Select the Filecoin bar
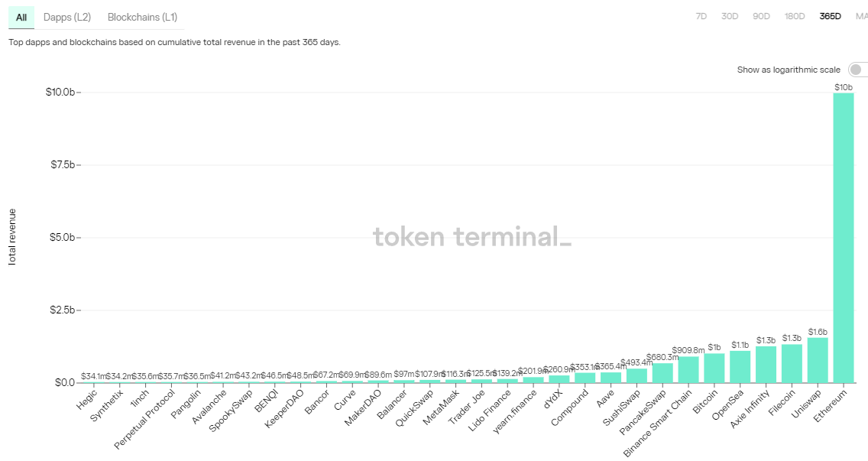Viewport: 868px width, 461px height. pos(792,363)
